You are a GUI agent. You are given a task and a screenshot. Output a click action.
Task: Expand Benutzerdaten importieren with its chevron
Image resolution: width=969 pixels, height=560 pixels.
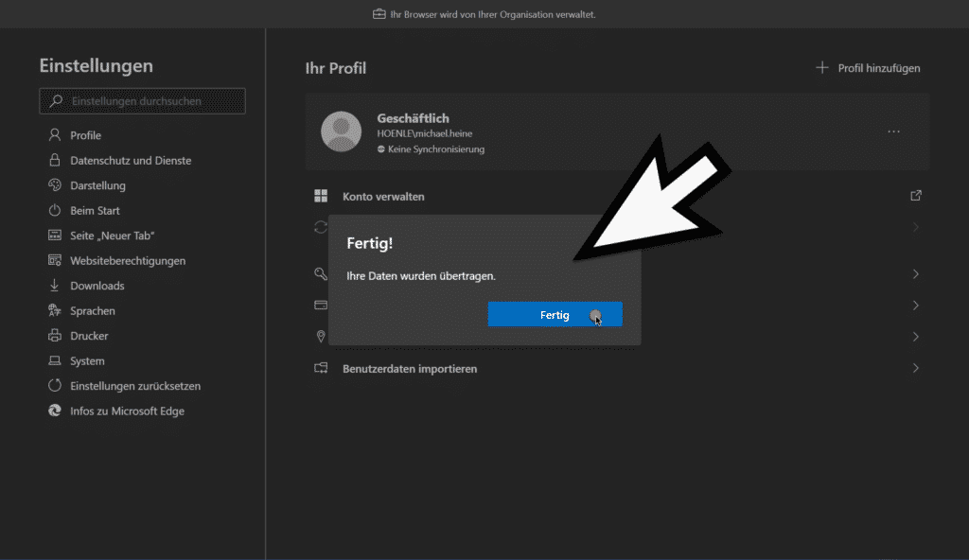click(x=916, y=368)
